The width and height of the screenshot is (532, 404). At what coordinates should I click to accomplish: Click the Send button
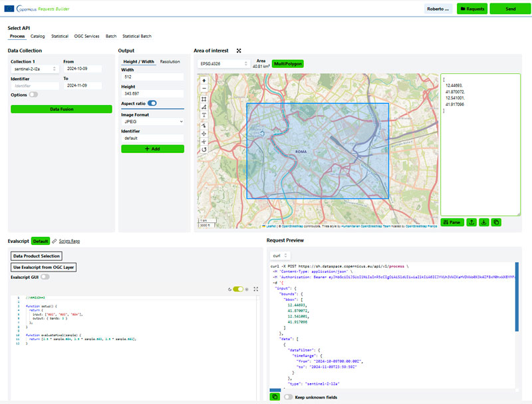point(510,9)
